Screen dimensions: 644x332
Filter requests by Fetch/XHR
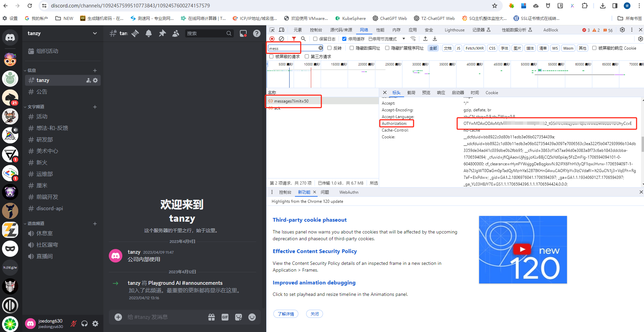click(474, 48)
